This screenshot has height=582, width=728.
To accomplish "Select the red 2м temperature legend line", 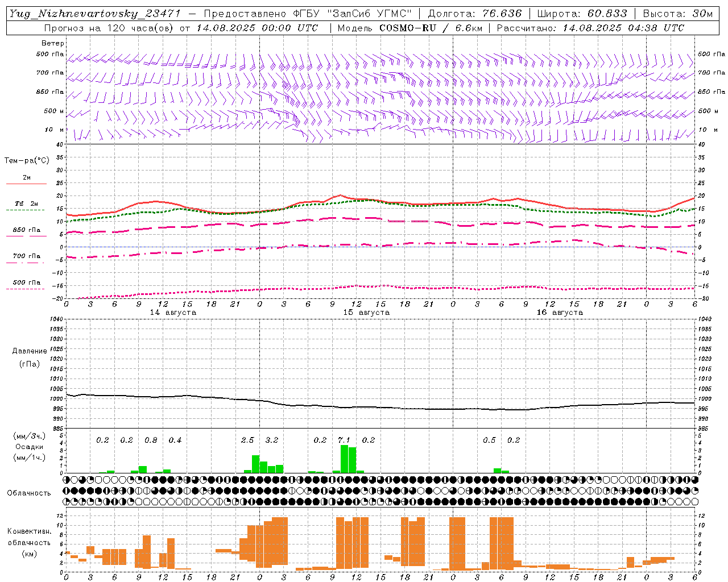I will [26, 184].
